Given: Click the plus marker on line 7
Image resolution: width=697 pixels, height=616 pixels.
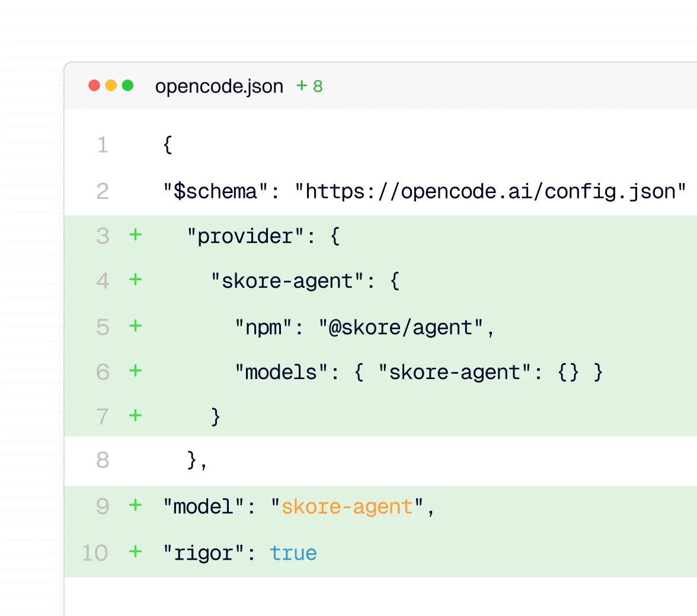Looking at the screenshot, I should pyautogui.click(x=136, y=416).
